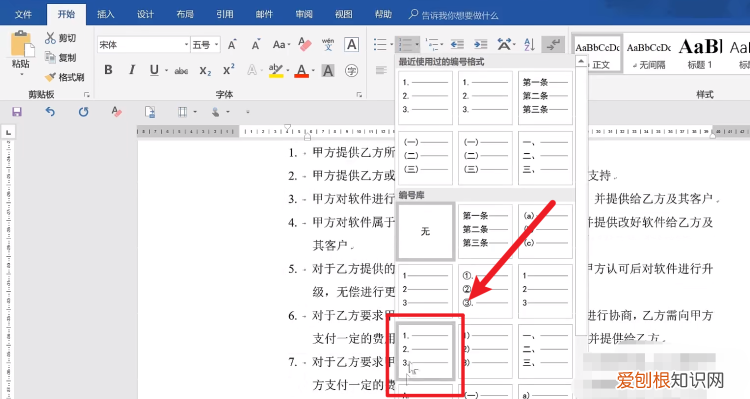Screen dimensions: 750x399
Task: Decrease font size with the smaller A icon
Action: 256,44
